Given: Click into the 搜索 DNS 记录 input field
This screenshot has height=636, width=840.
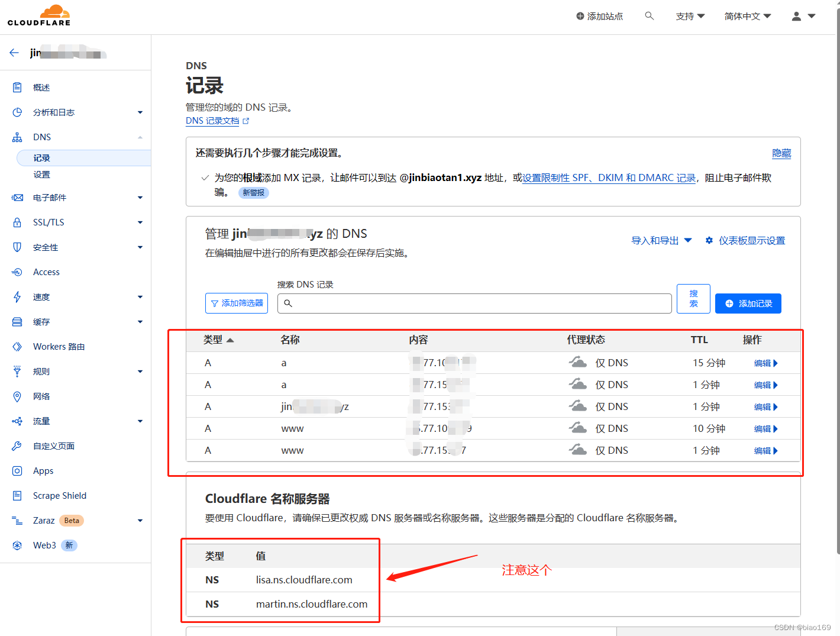Looking at the screenshot, I should pos(474,304).
